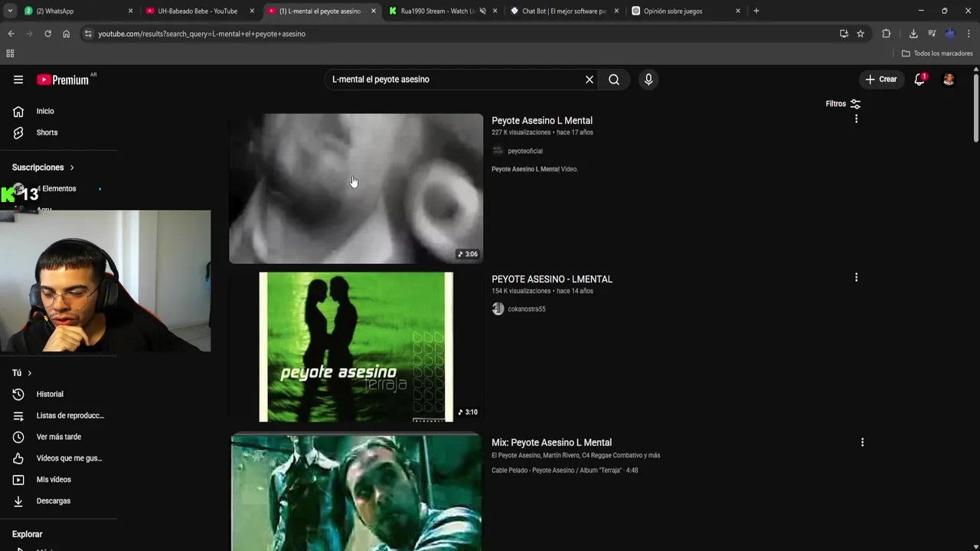Open browser downloads
This screenshot has width=980, height=551.
point(913,34)
